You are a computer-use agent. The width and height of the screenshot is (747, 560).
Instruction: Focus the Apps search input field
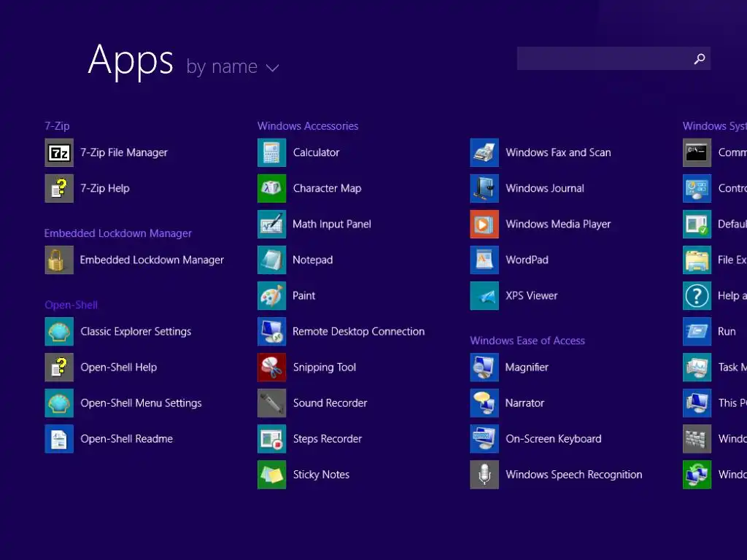[614, 58]
